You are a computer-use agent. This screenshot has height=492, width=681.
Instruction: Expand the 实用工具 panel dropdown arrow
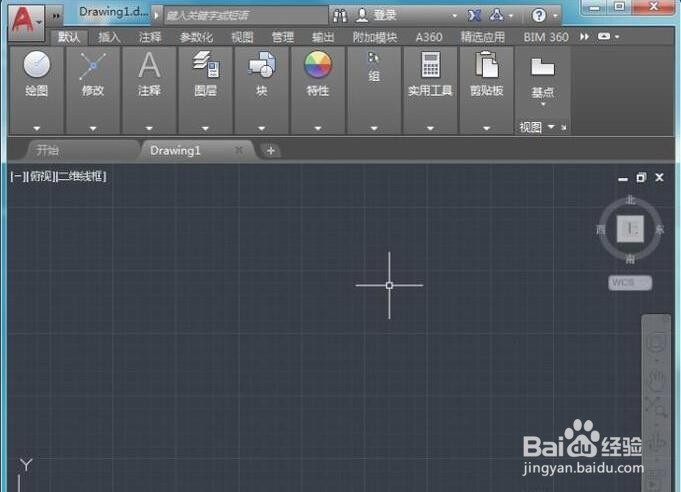[x=430, y=129]
